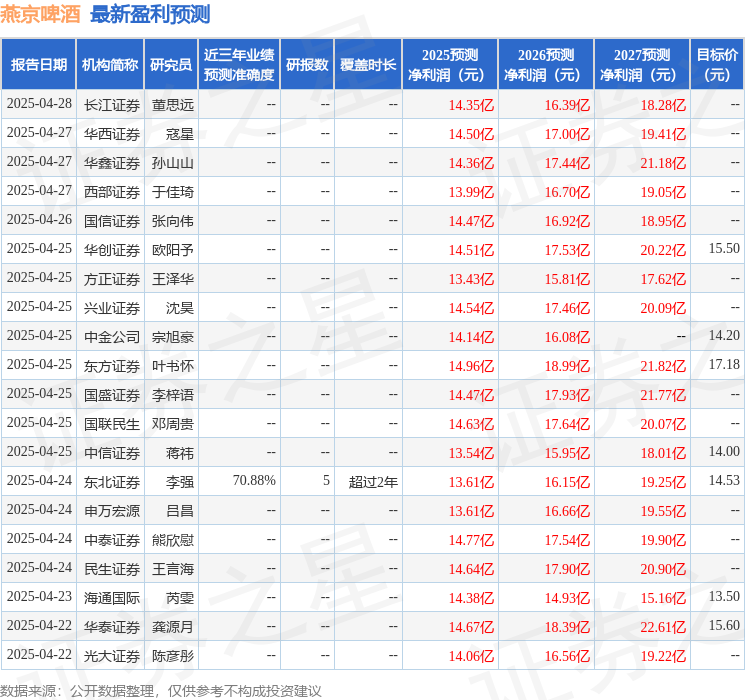Click the 覆盖时长 column header

368,65
